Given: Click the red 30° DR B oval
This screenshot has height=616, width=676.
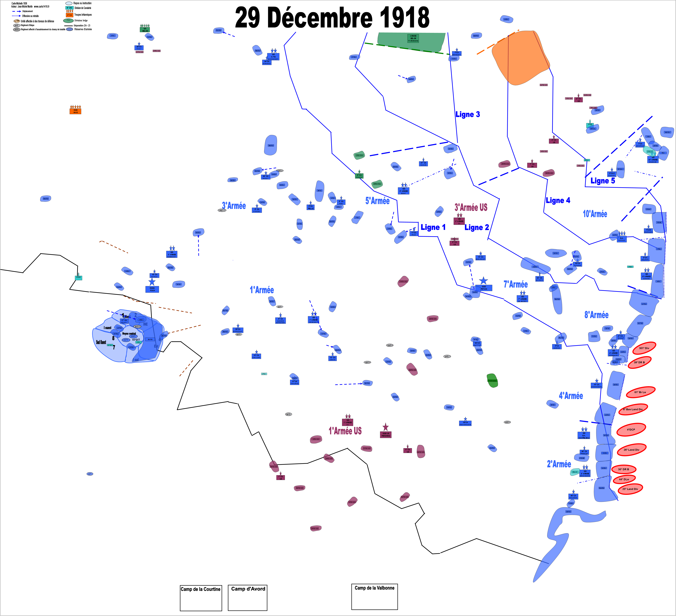Looking at the screenshot, I should (x=624, y=469).
